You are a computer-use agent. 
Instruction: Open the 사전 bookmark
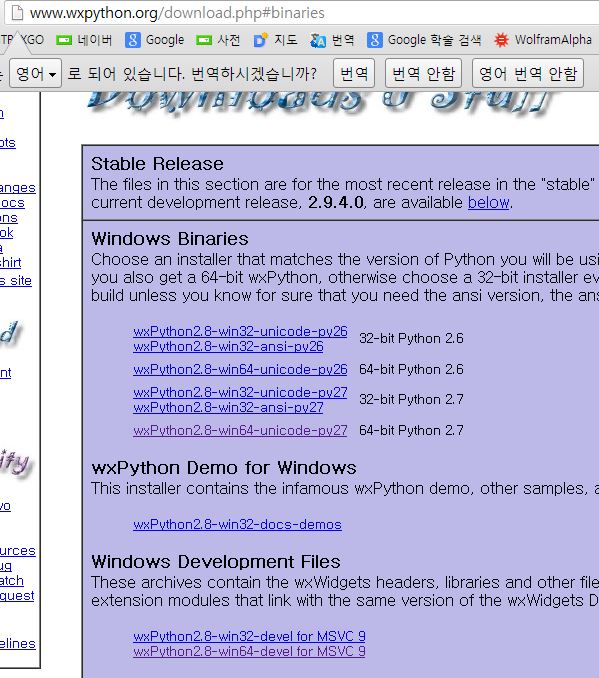[218, 40]
